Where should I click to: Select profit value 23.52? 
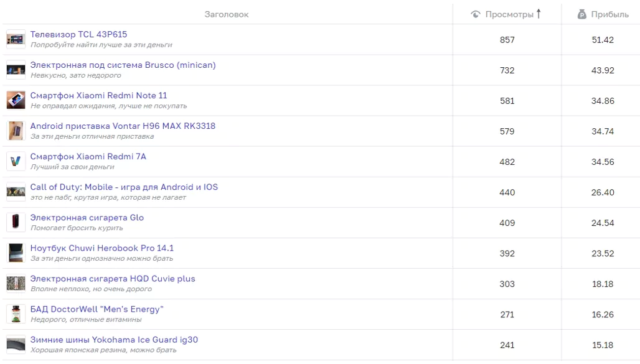(603, 254)
